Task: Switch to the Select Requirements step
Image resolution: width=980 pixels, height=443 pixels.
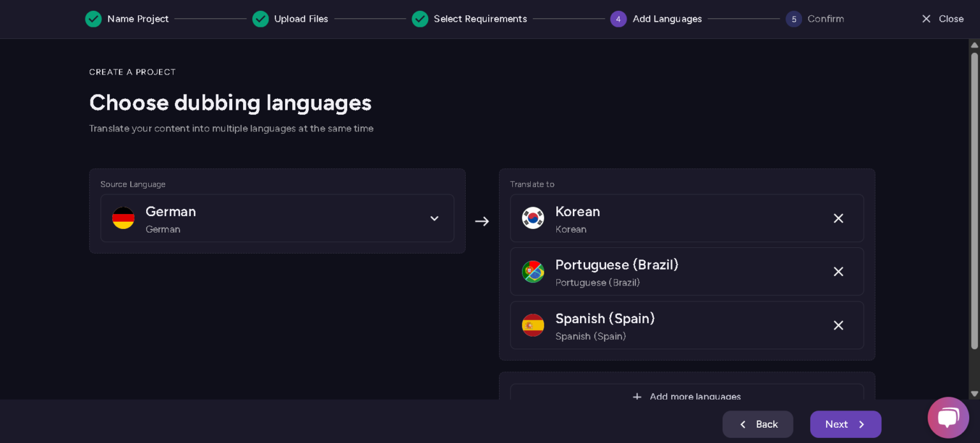Action: pos(420,19)
